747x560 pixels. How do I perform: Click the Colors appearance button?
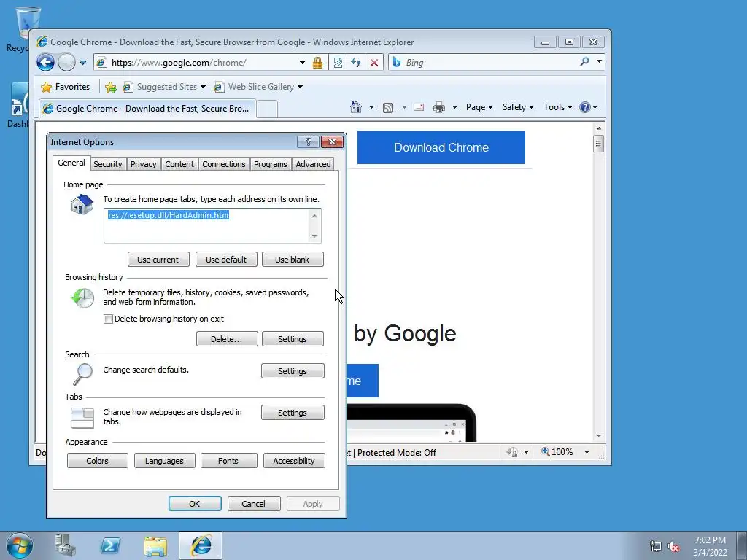click(x=97, y=461)
